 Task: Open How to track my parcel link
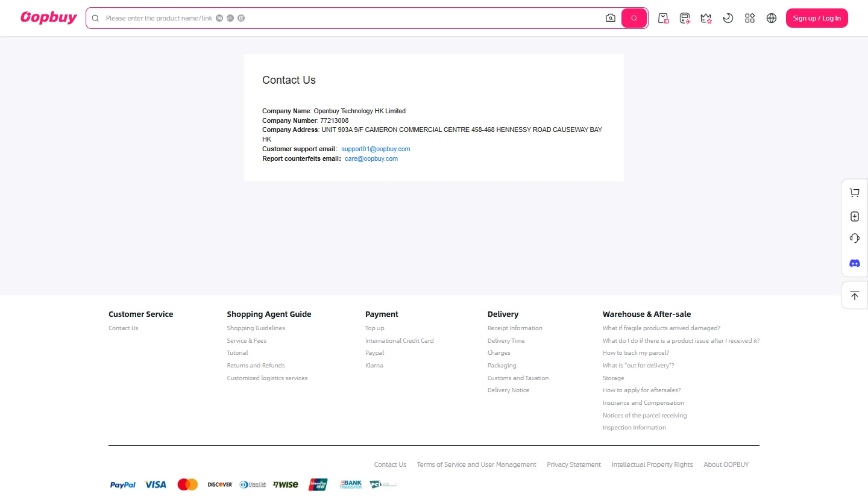click(x=636, y=353)
